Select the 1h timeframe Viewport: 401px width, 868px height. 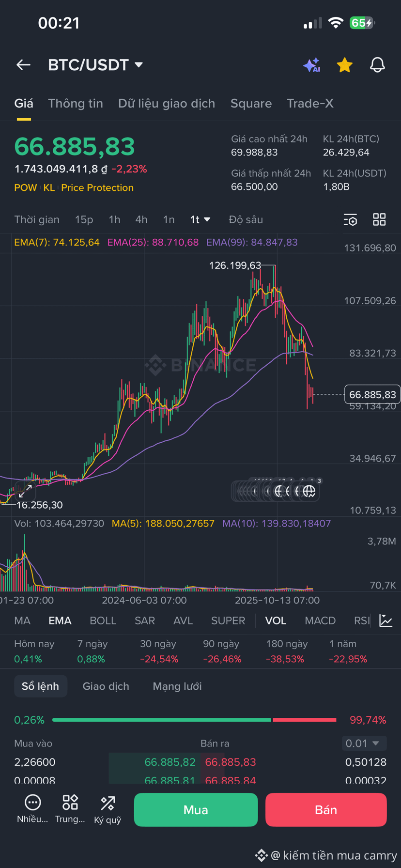coord(114,219)
